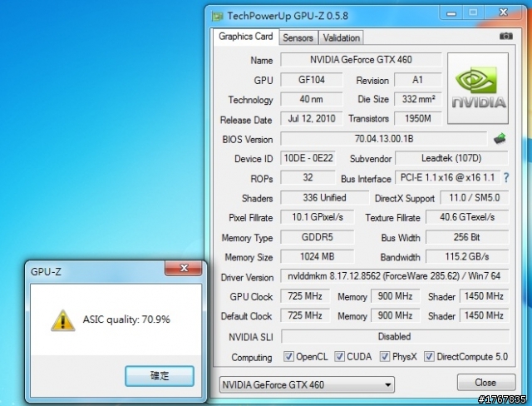Toggle the CUDA checkbox
The height and width of the screenshot is (406, 532).
coord(339,356)
